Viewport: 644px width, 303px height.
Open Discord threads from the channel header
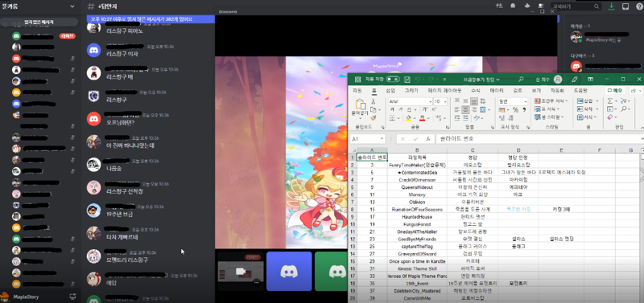click(x=499, y=6)
